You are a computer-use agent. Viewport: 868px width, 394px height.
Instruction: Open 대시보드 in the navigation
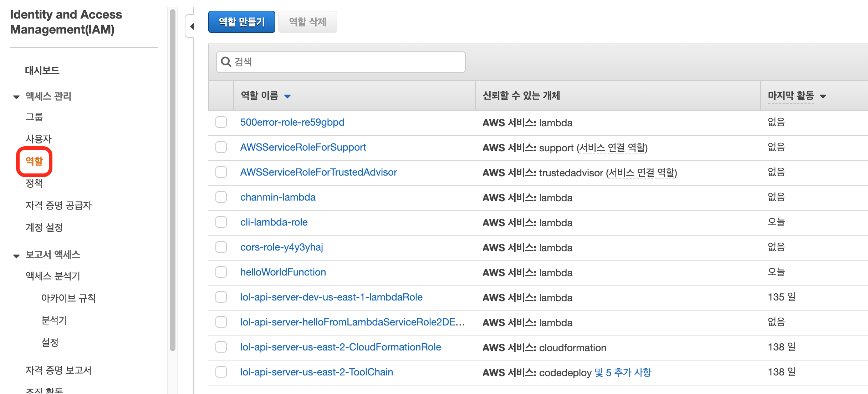point(42,70)
